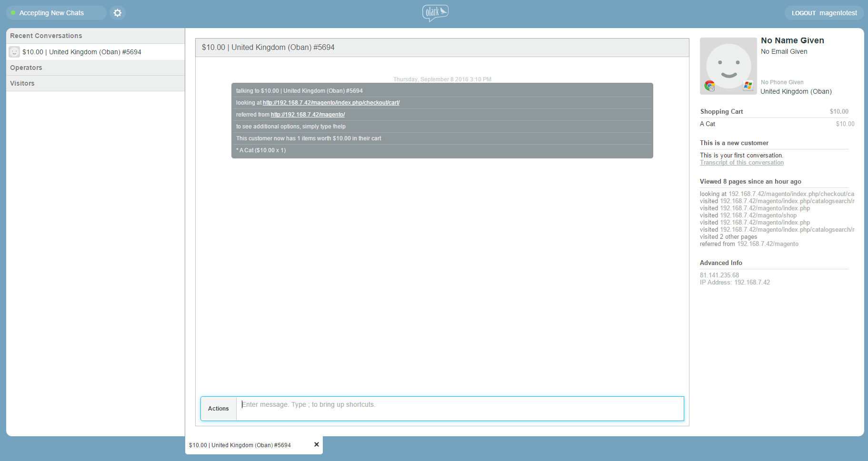Open the settings gear icon
This screenshot has height=461, width=868.
(x=118, y=13)
